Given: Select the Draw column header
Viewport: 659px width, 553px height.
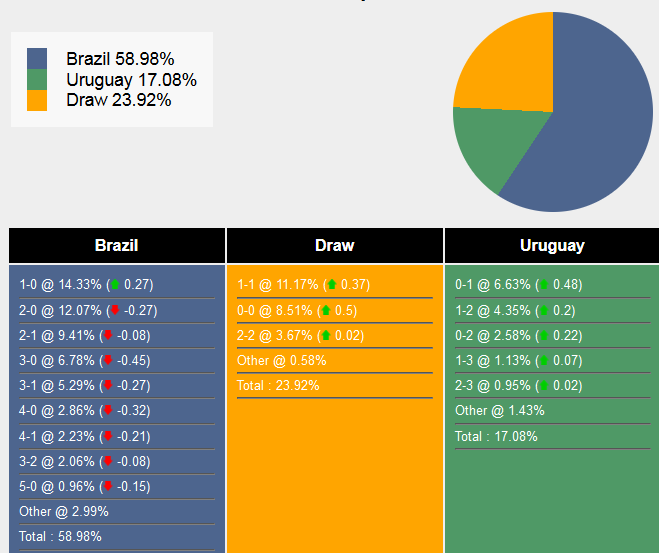Looking at the screenshot, I should click(335, 245).
